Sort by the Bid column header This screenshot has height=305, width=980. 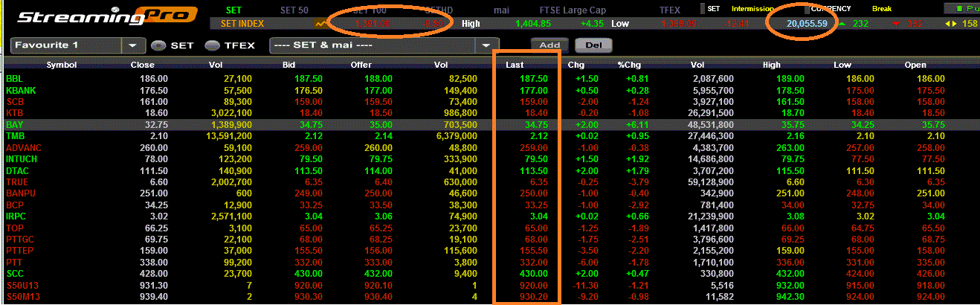[x=289, y=65]
